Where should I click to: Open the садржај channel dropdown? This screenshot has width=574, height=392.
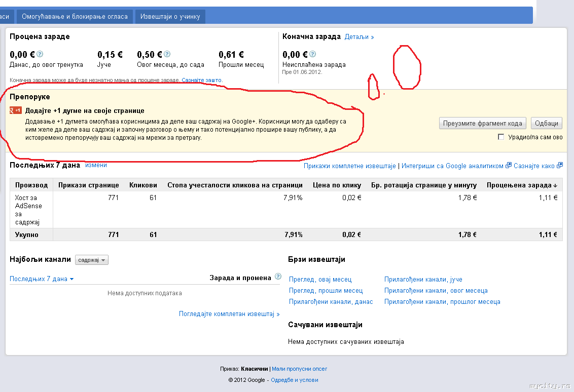[91, 260]
